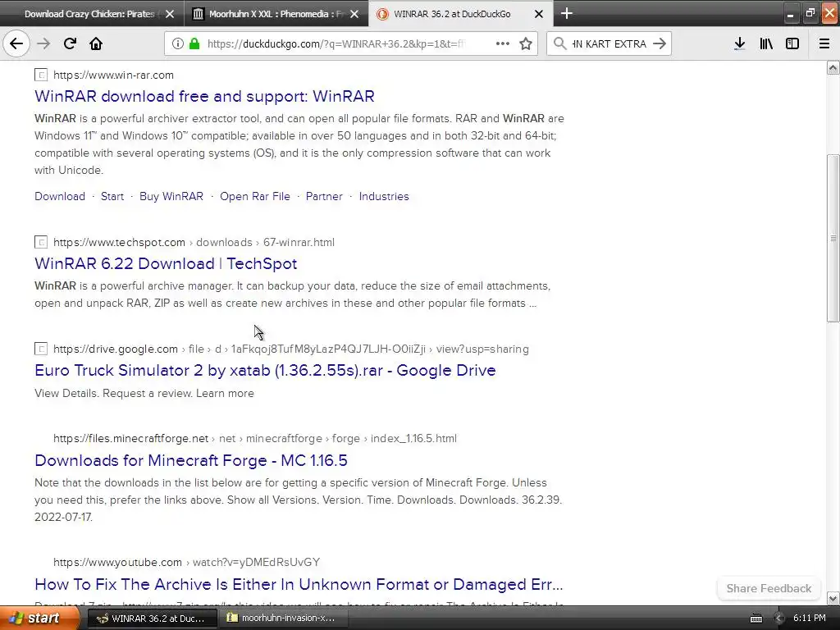Open the Buy WinRAR sitelink
Screen dimensions: 840x630
(x=171, y=197)
